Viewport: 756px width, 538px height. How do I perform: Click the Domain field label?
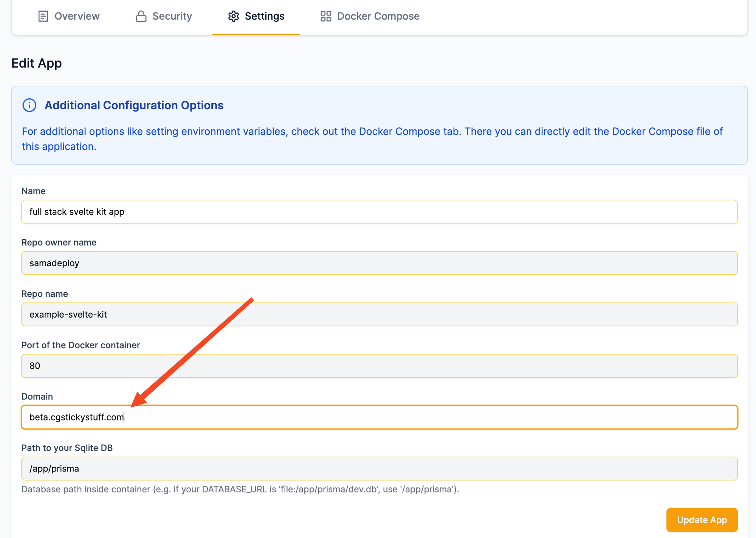point(37,396)
